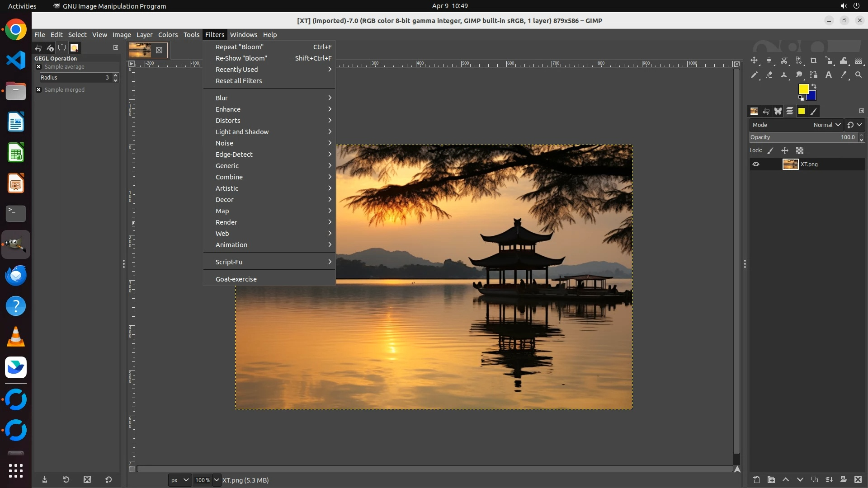
Task: Click the Radius input field
Action: click(x=75, y=78)
